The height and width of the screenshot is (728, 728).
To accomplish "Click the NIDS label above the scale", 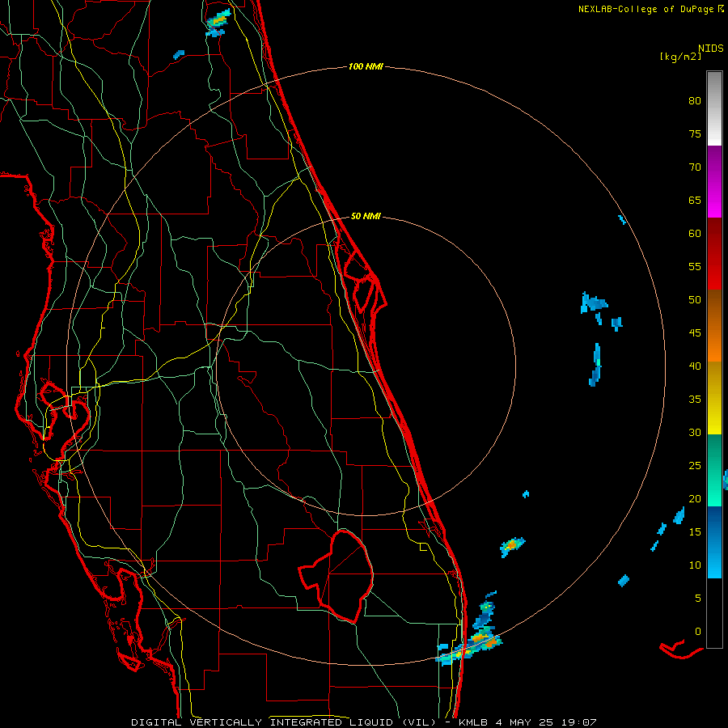I will [710, 49].
